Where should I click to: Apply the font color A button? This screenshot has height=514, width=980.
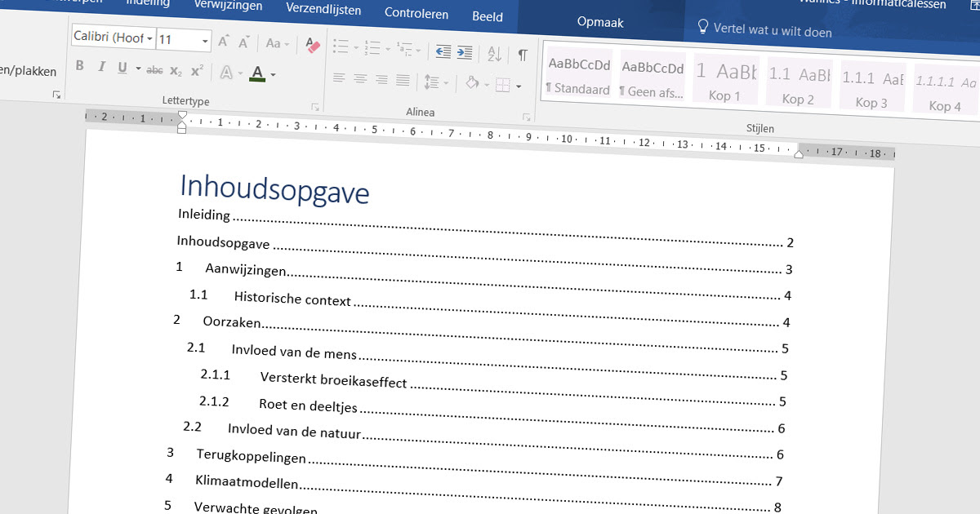tap(258, 73)
